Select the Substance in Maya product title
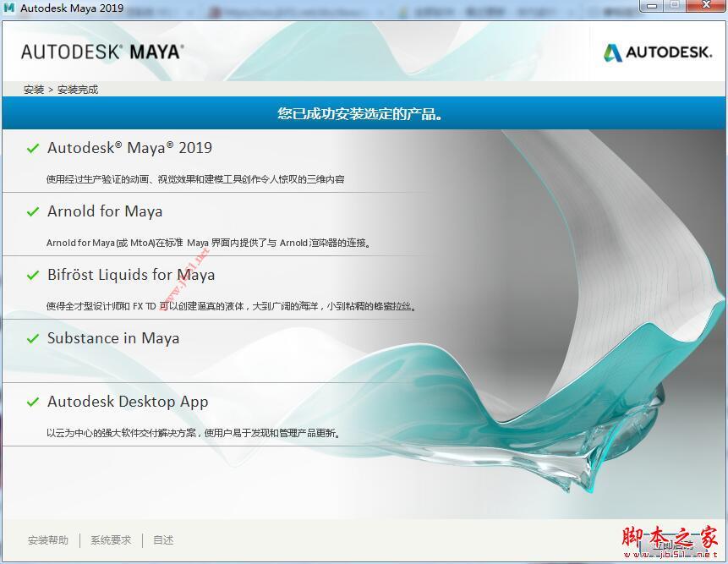The height and width of the screenshot is (564, 728). (x=113, y=338)
